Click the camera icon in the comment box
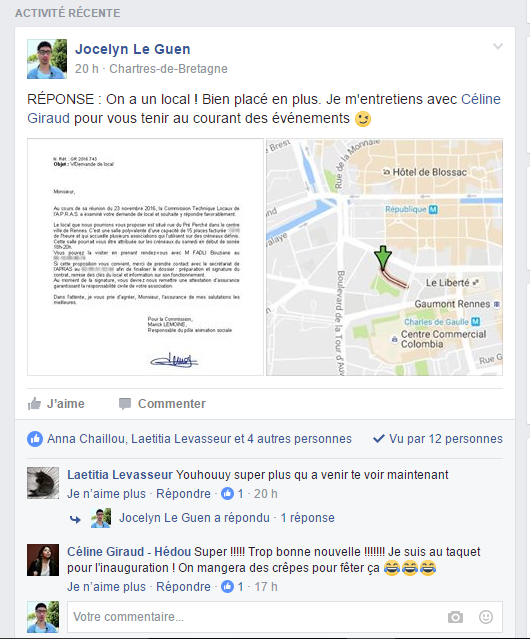The width and height of the screenshot is (530, 639). pos(455,617)
